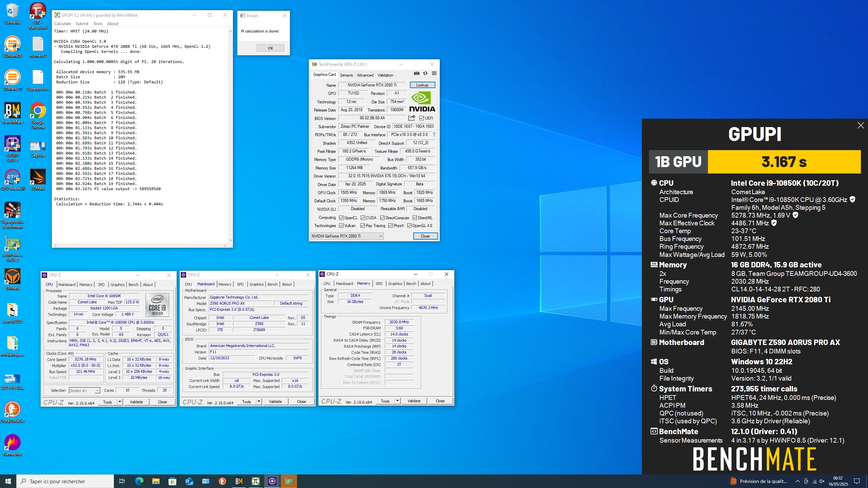This screenshot has height=488, width=868.
Task: Open the Capture desktop shortcut
Action: [38, 149]
